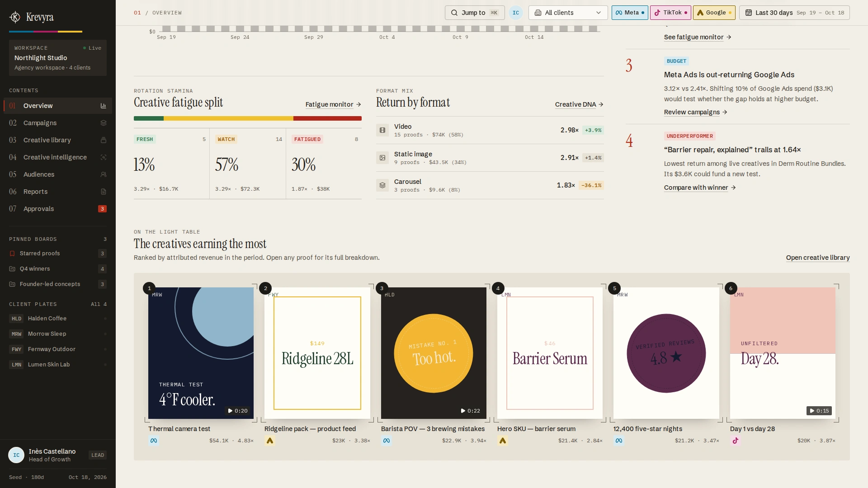Open the Watch 57% card
The image size is (868, 488).
(x=248, y=164)
